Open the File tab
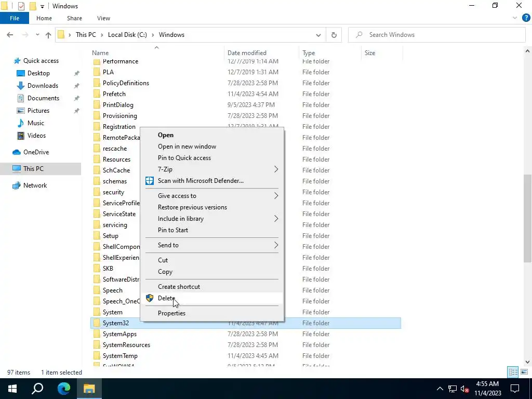Screen dimensions: 532x399 (14, 18)
